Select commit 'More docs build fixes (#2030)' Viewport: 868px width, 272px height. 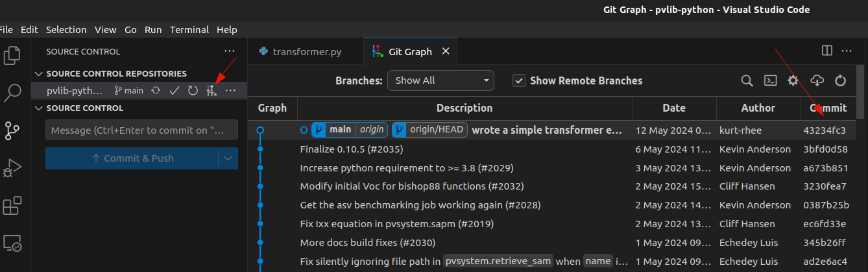click(368, 243)
